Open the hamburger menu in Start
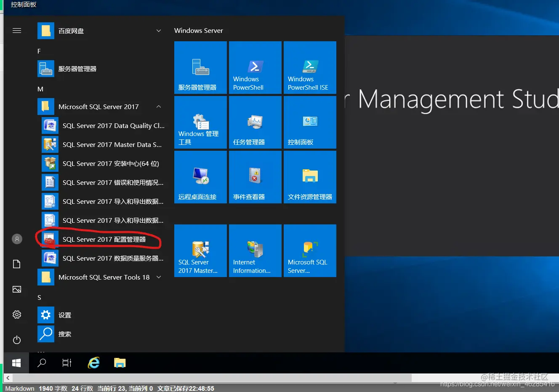 tap(17, 31)
